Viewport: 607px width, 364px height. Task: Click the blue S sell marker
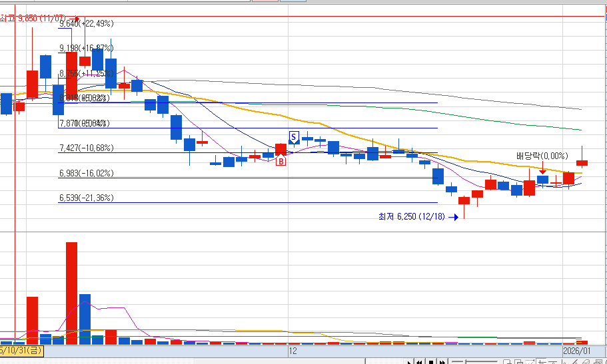click(294, 136)
